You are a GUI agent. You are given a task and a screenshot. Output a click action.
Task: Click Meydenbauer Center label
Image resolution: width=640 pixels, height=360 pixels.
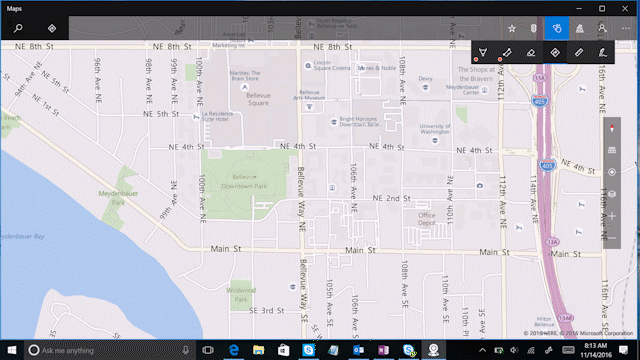(x=462, y=90)
